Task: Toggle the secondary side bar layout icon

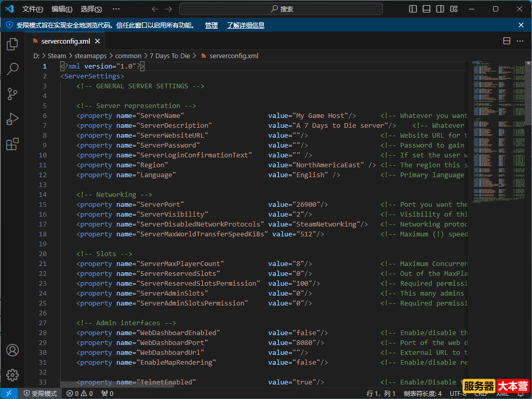Action: pos(440,9)
